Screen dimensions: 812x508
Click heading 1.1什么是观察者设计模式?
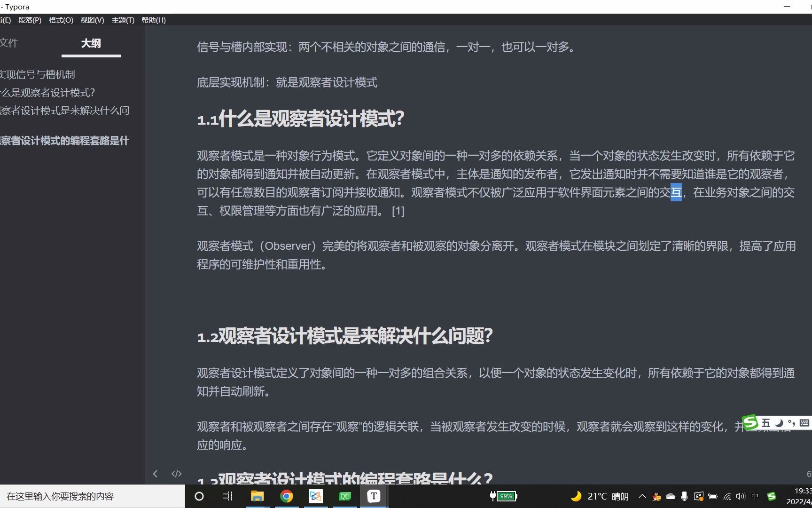[301, 119]
